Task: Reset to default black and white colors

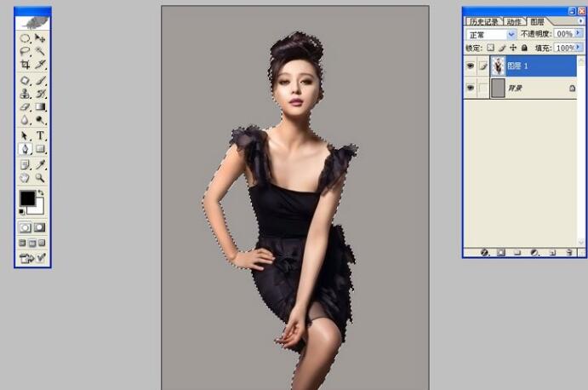Action: (x=22, y=212)
